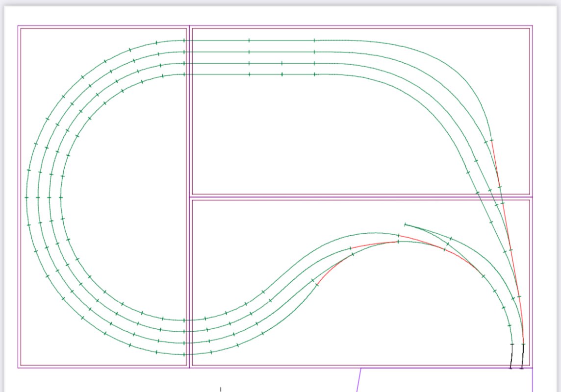Click the horizontal divider between right baseboards

[360, 197]
